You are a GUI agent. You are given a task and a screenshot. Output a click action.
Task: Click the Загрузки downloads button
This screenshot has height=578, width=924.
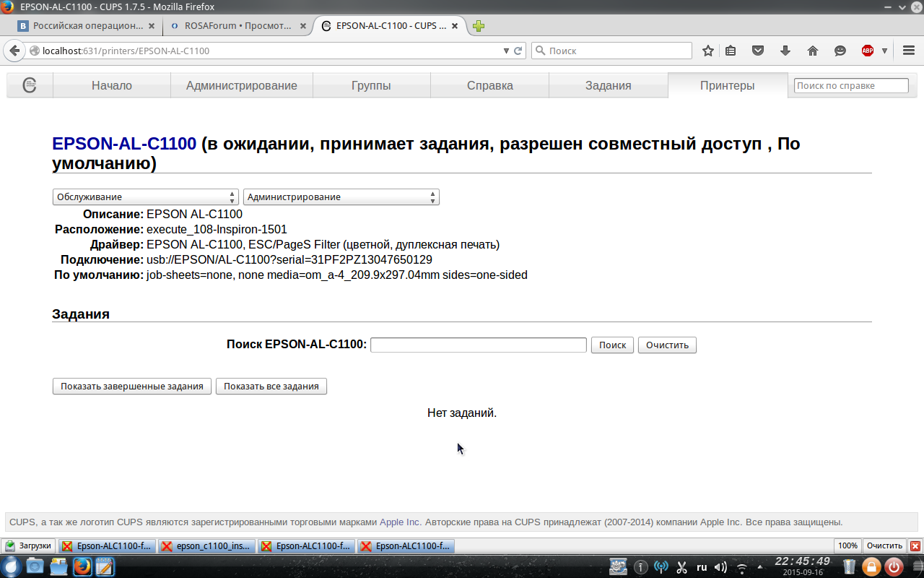[x=29, y=546]
